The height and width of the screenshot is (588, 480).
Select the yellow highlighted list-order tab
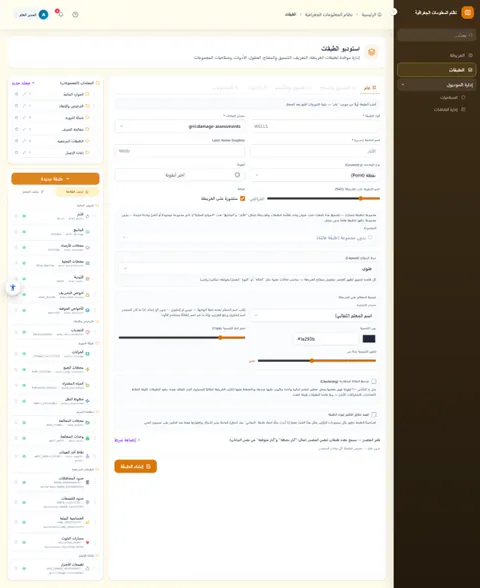(77, 192)
